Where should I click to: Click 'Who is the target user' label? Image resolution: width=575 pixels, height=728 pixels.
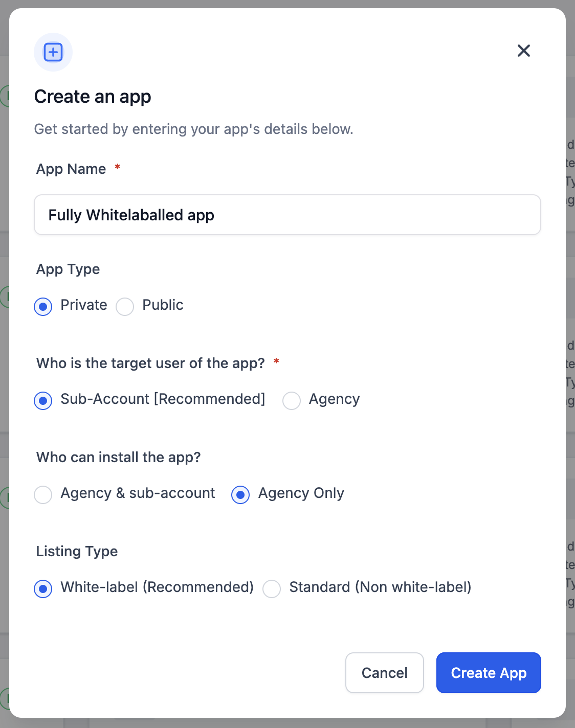[x=150, y=363]
